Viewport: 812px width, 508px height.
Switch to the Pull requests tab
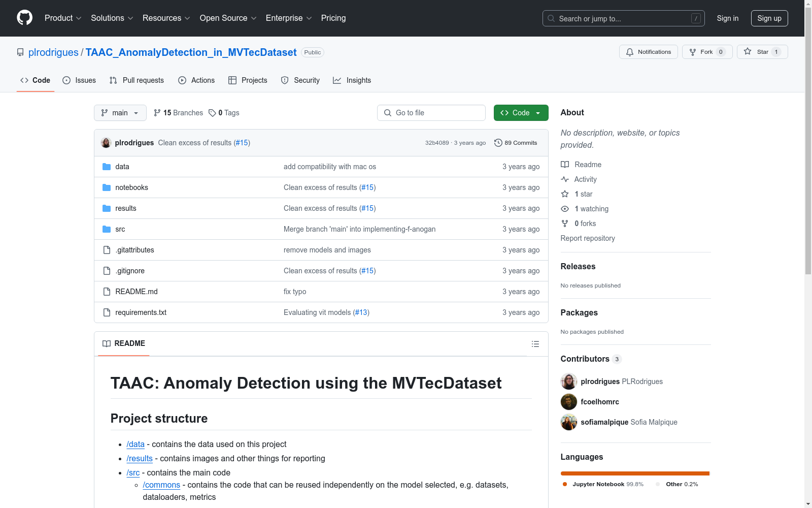click(x=137, y=80)
